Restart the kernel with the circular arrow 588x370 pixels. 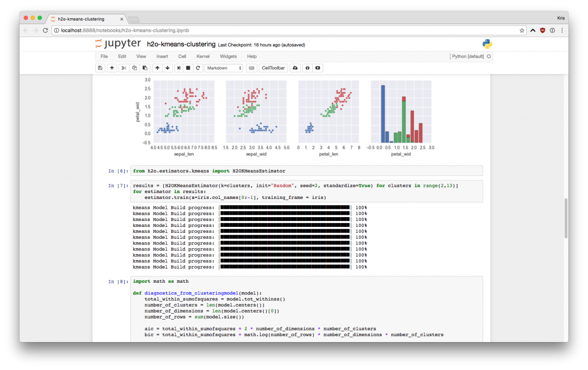[x=198, y=68]
